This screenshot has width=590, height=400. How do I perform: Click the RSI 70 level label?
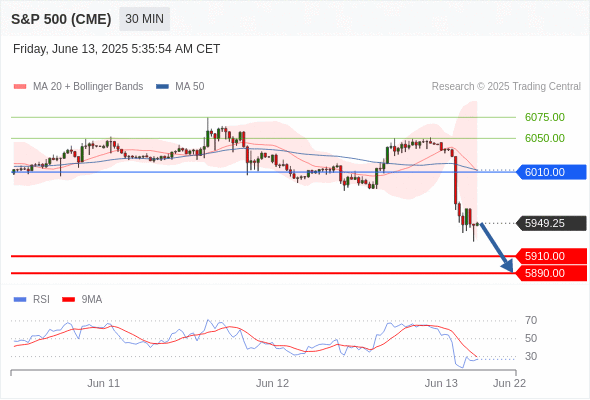pos(531,321)
